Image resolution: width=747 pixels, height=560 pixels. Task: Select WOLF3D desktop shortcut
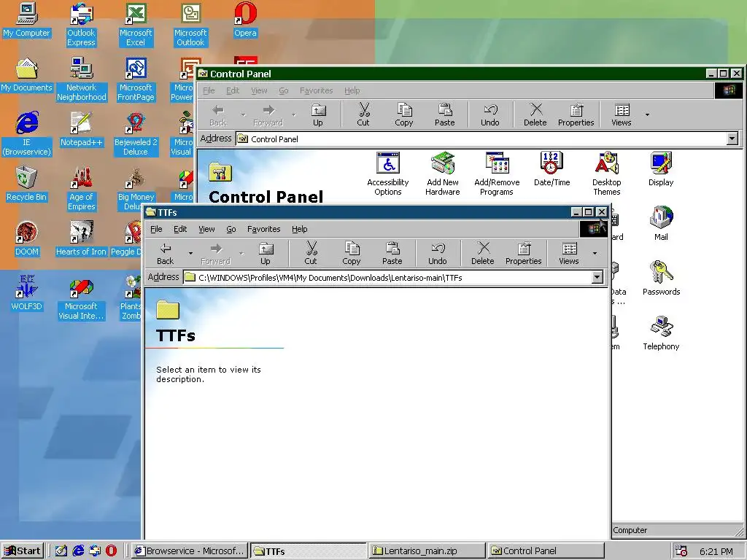[27, 293]
